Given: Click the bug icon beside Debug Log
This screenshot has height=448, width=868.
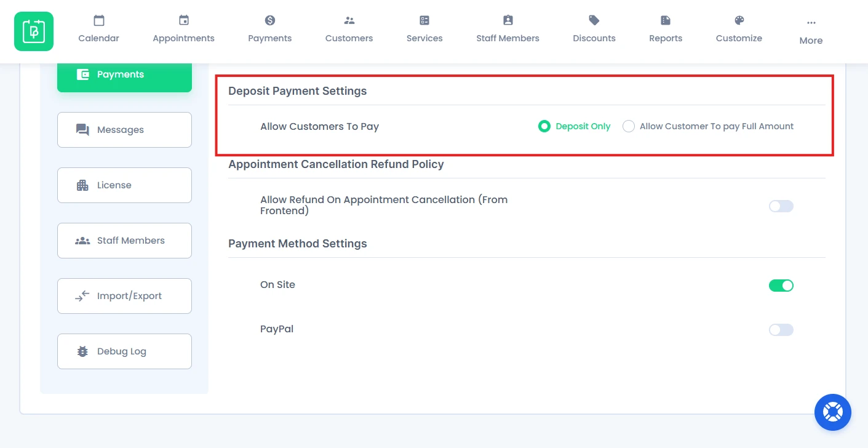Looking at the screenshot, I should pos(82,351).
